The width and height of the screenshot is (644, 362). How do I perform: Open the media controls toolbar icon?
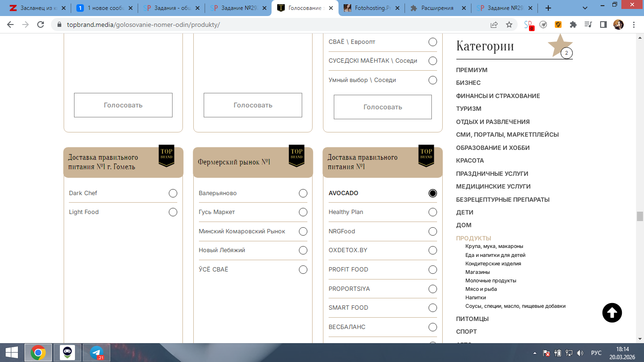click(x=588, y=25)
